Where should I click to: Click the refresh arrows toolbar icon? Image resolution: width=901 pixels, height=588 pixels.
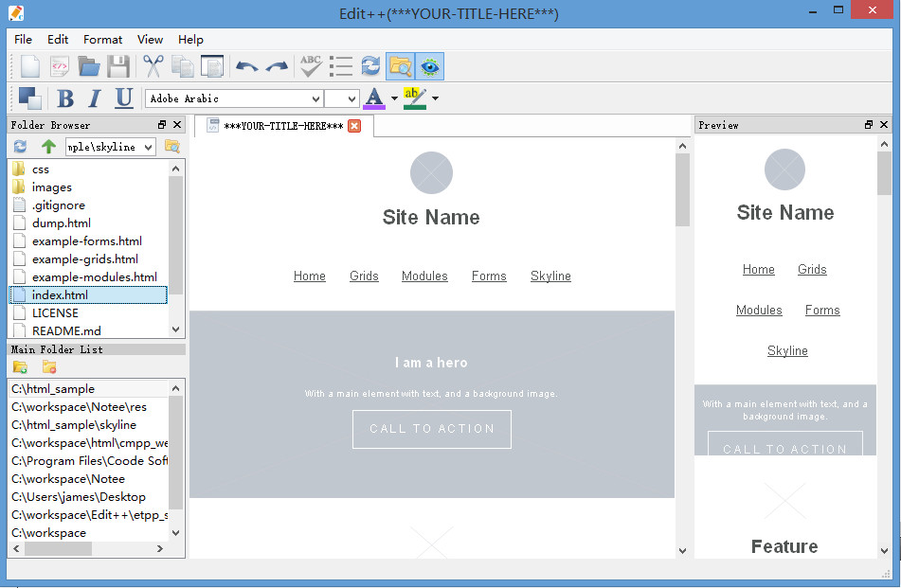click(x=370, y=66)
